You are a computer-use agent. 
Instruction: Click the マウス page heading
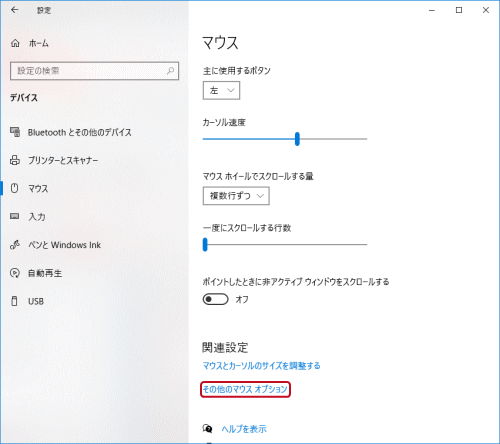point(220,43)
